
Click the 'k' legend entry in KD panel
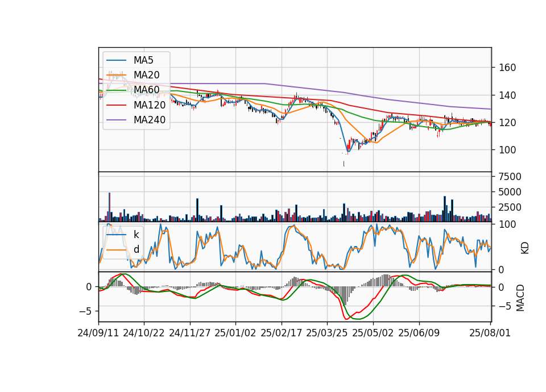pos(136,235)
